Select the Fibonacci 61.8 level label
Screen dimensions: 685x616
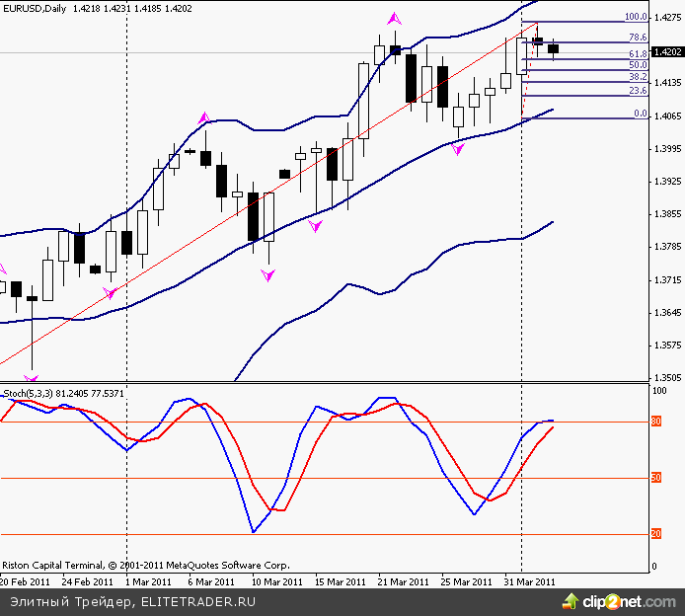point(638,53)
